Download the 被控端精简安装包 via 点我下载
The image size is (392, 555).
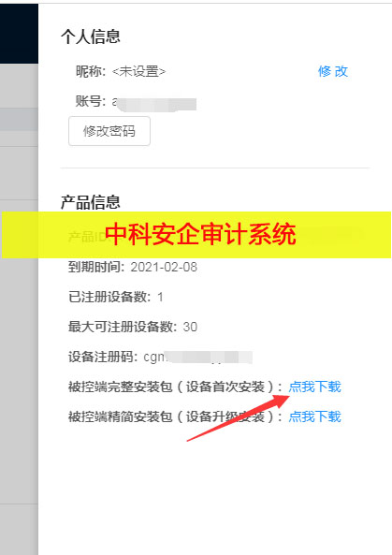click(x=314, y=416)
